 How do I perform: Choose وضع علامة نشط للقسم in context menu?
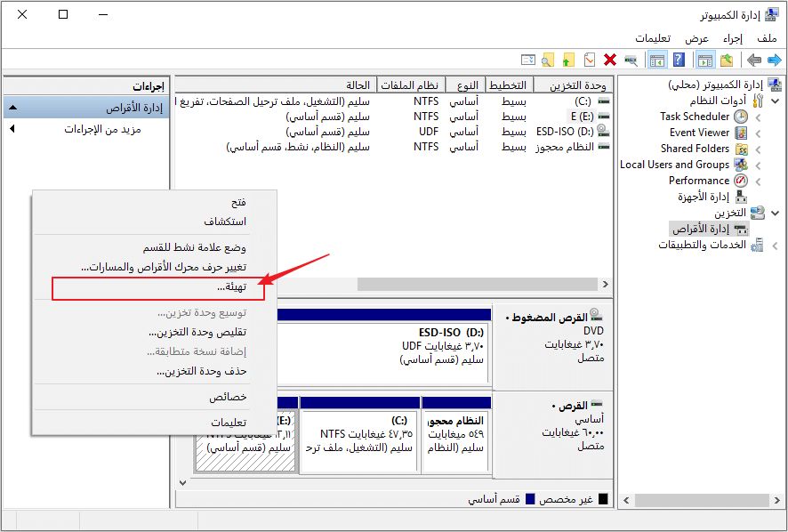pos(156,247)
